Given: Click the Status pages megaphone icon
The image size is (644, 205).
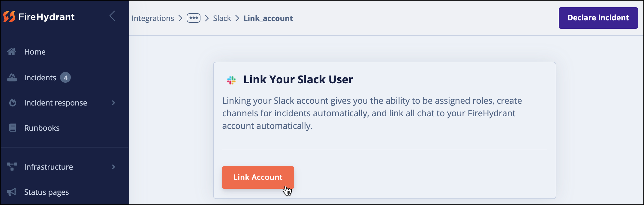Looking at the screenshot, I should coord(12,192).
